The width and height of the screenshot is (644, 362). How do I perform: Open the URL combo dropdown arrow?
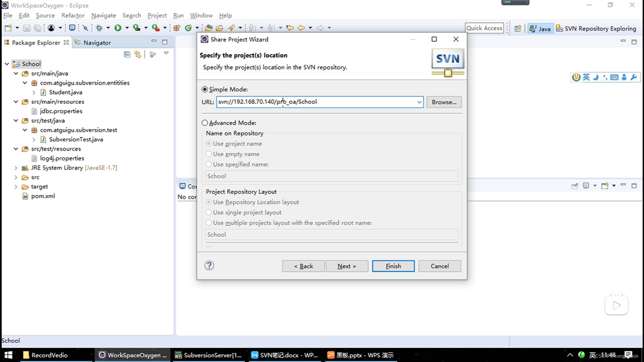pyautogui.click(x=419, y=102)
